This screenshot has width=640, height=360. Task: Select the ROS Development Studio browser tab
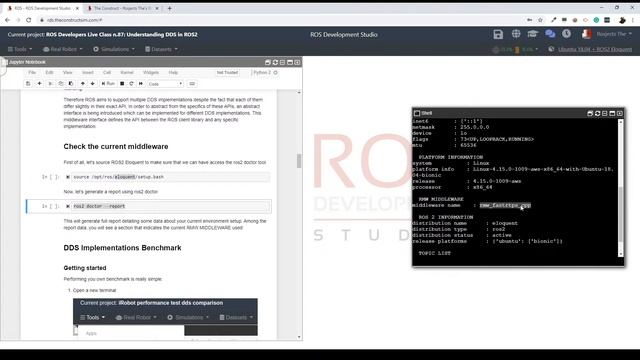(x=42, y=8)
